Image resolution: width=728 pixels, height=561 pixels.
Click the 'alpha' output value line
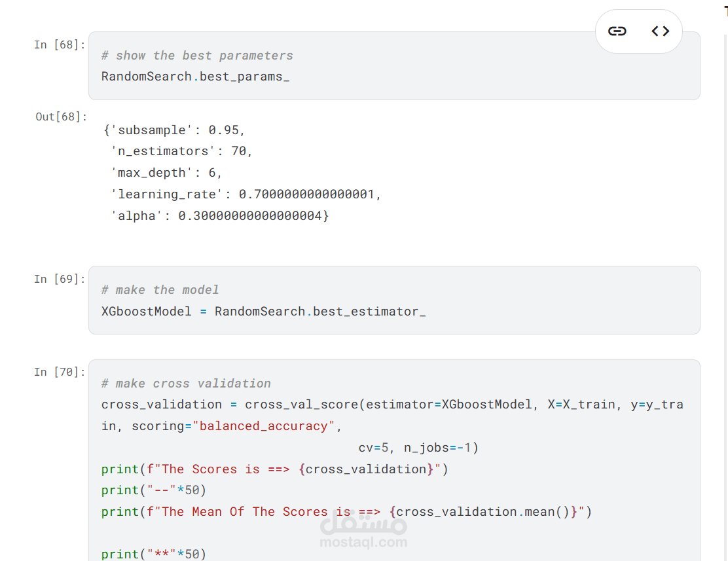(x=219, y=215)
